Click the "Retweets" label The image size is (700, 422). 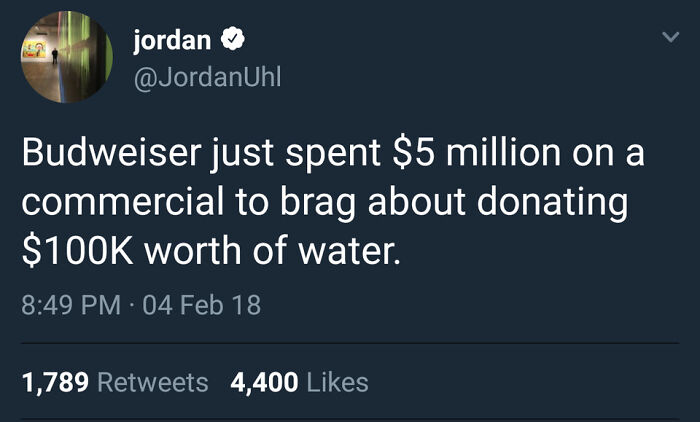pyautogui.click(x=154, y=382)
